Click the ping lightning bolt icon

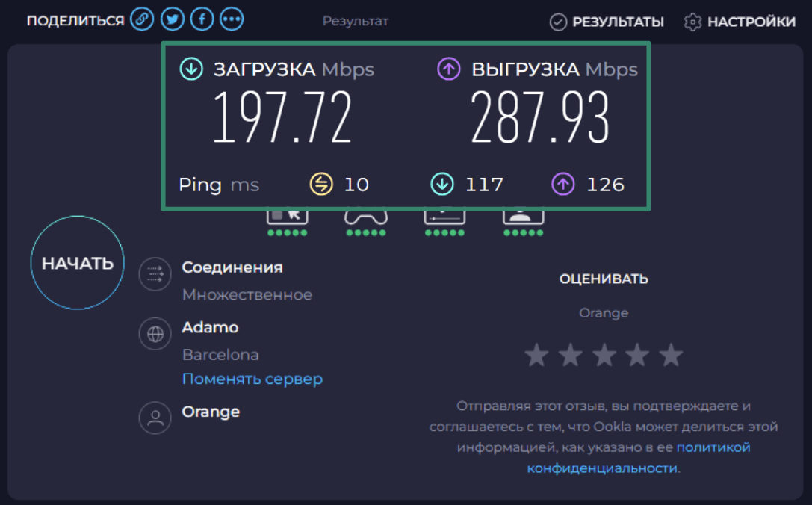[x=320, y=184]
